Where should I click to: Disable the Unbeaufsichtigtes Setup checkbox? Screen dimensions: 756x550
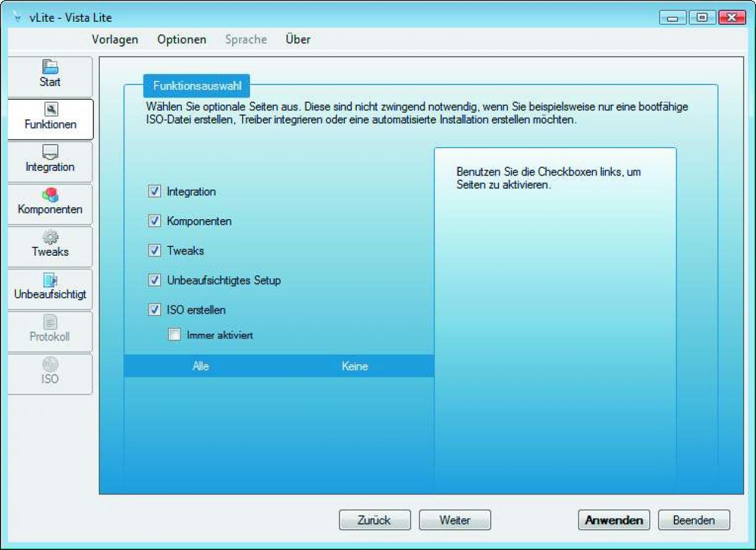(x=155, y=280)
